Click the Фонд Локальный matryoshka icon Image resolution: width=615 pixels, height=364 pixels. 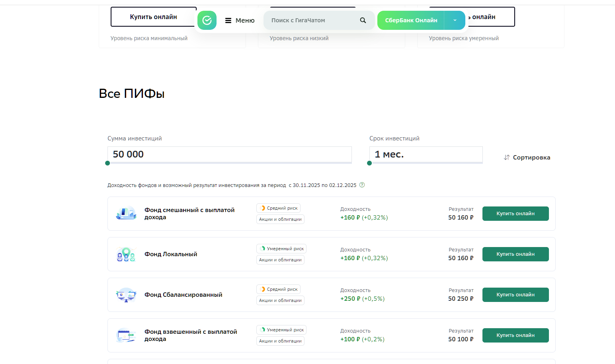[126, 254]
